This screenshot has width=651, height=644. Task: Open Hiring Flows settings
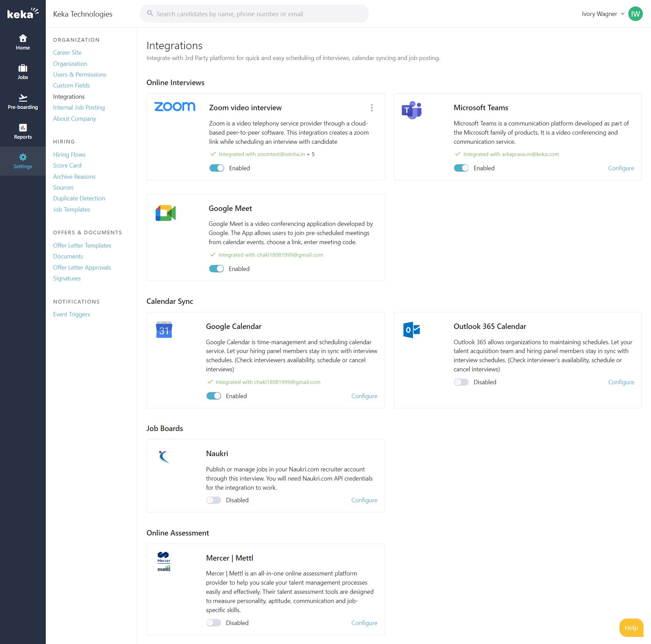[69, 155]
